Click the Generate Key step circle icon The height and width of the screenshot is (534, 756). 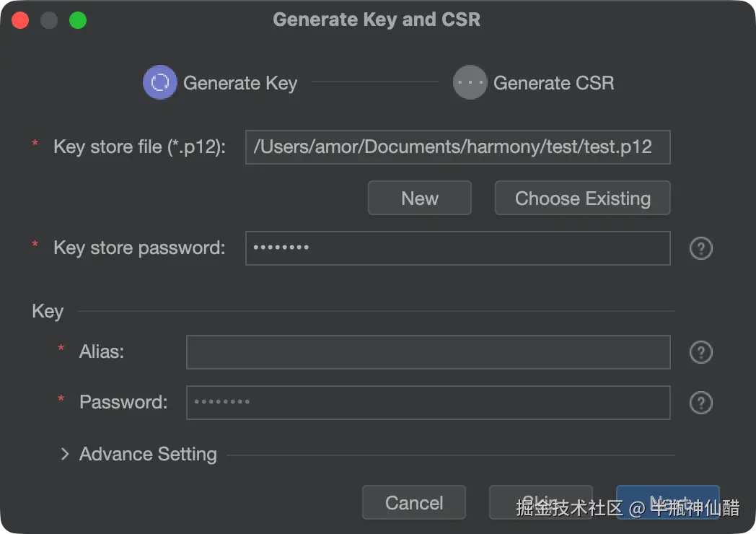click(x=159, y=82)
